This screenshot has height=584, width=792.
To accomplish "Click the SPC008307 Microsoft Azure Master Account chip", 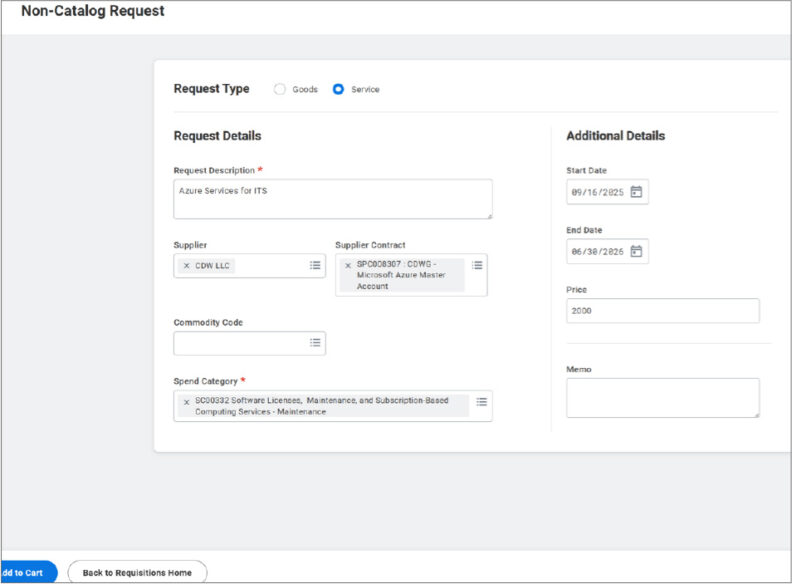I will point(402,275).
